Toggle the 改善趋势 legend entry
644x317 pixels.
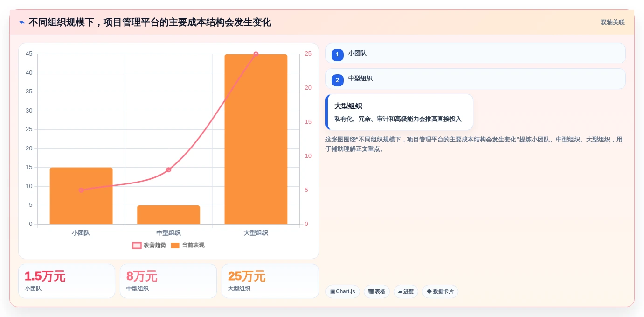[149, 245]
